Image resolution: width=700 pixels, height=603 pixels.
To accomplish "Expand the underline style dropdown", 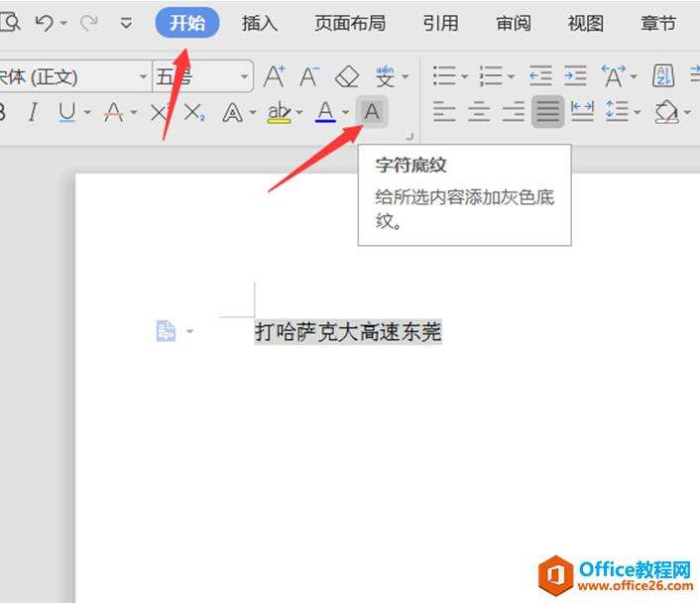I will 87,112.
